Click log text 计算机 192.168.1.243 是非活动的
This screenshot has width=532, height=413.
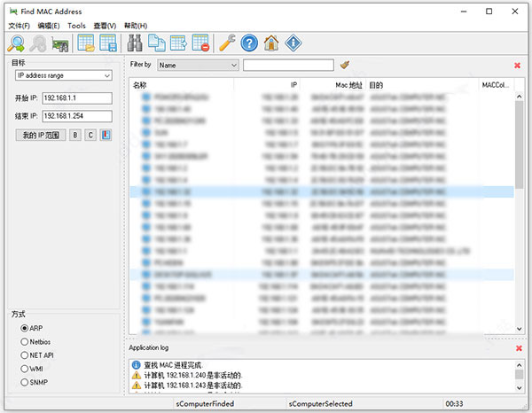click(193, 386)
